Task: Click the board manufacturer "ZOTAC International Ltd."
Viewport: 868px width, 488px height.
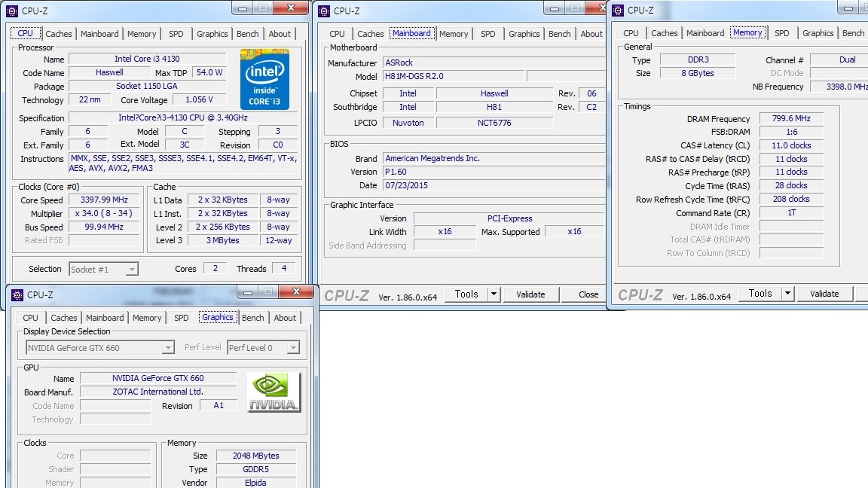Action: [x=158, y=392]
